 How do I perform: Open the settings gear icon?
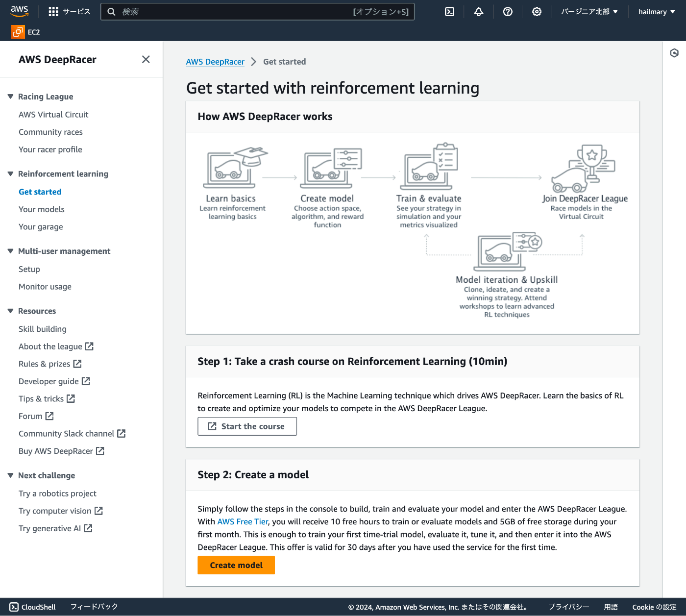pos(537,12)
